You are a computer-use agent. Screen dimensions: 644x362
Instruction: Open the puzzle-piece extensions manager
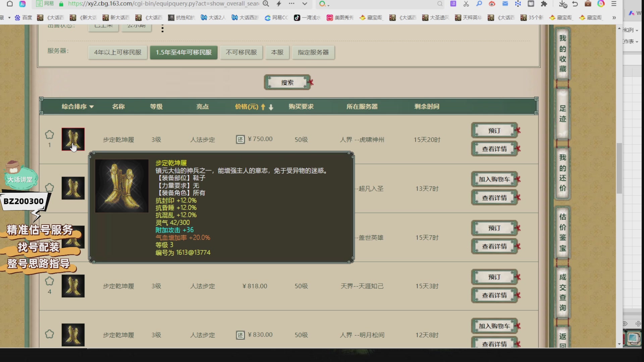[x=544, y=4]
